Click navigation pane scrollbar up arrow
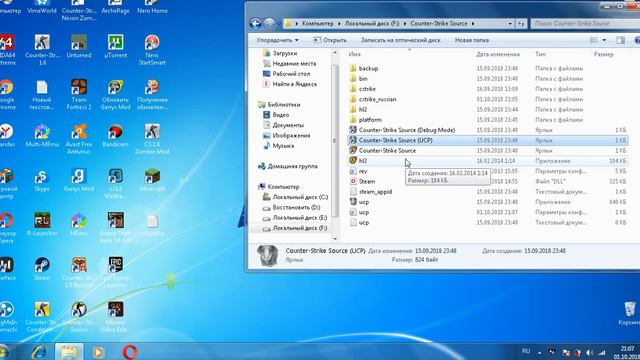 coord(335,53)
